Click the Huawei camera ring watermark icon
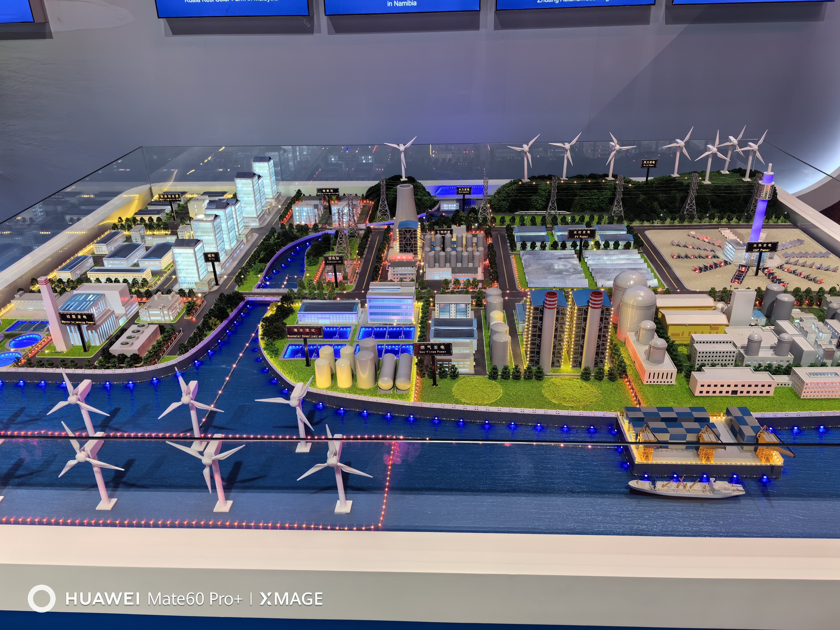This screenshot has height=630, width=840. click(x=41, y=598)
